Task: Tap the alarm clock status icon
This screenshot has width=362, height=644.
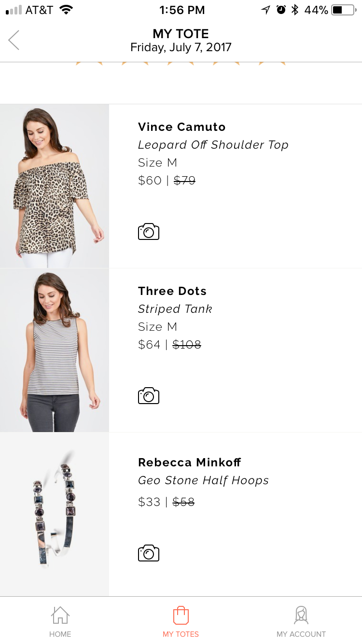Action: click(x=281, y=10)
